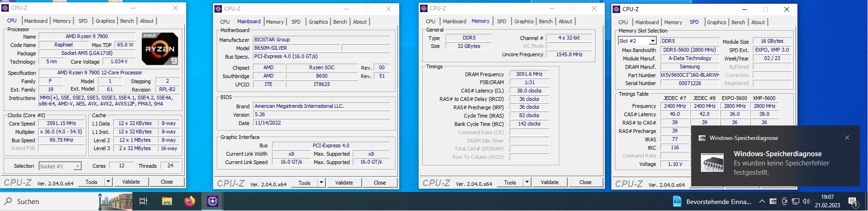Launch File Explorer from the taskbar
The image size is (868, 211).
point(167,201)
